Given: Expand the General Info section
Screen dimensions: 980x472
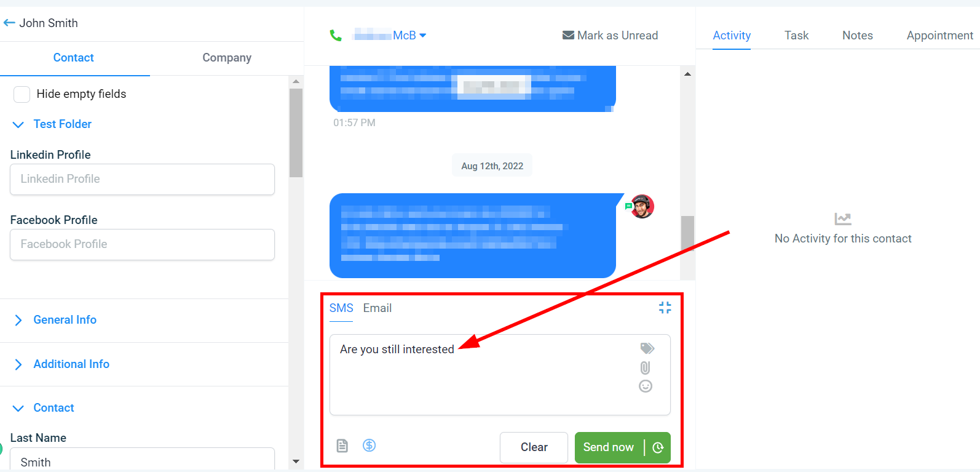Looking at the screenshot, I should tap(65, 320).
